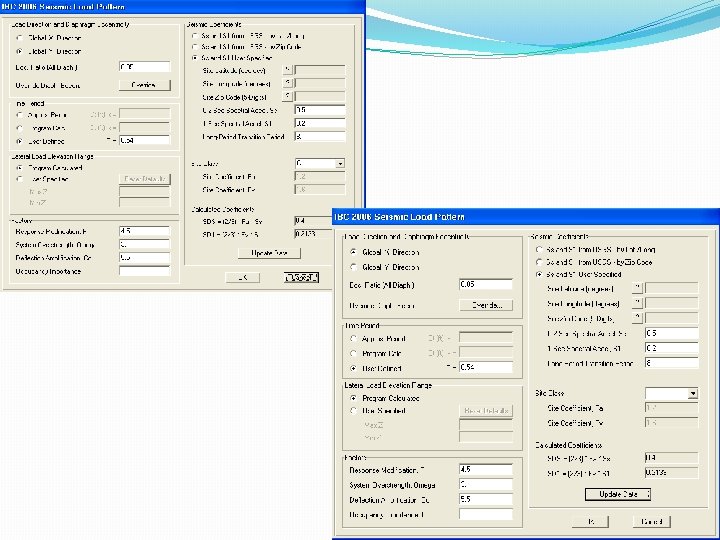Open Site Class dropdown in background dialog

point(340,163)
